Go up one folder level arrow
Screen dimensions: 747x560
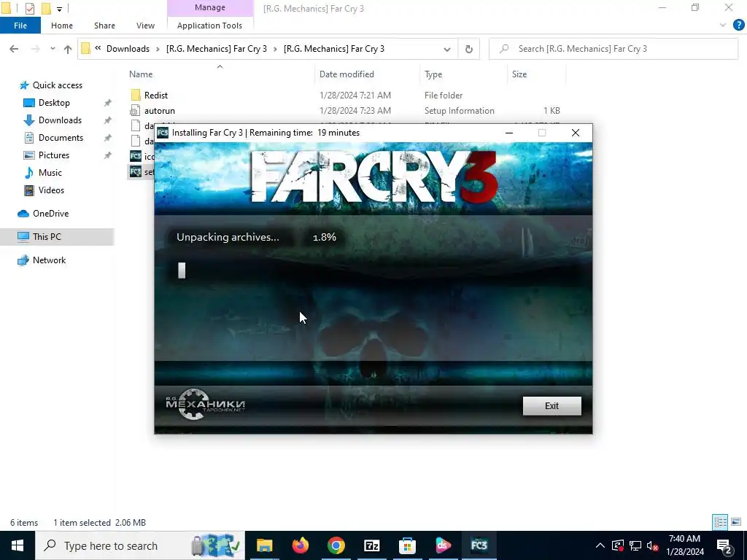coord(68,49)
